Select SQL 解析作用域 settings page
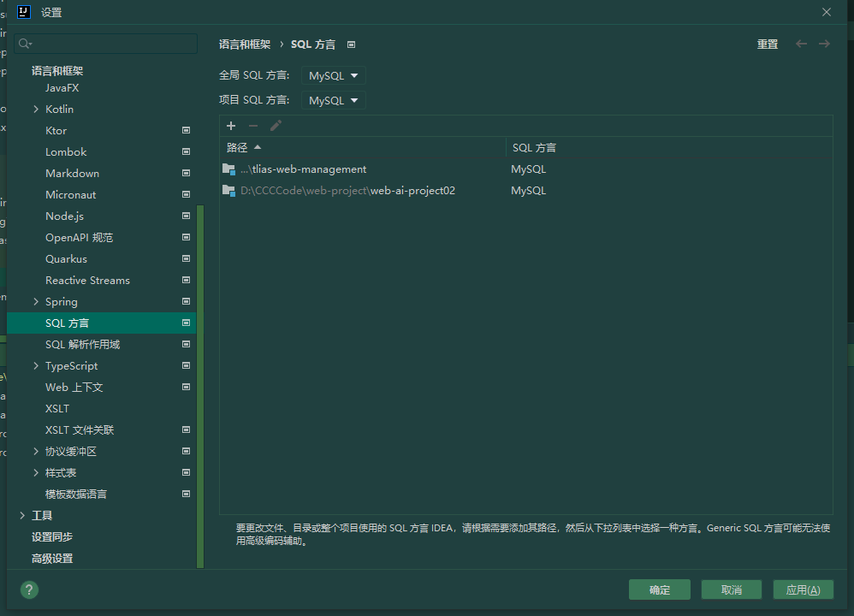 tap(82, 344)
